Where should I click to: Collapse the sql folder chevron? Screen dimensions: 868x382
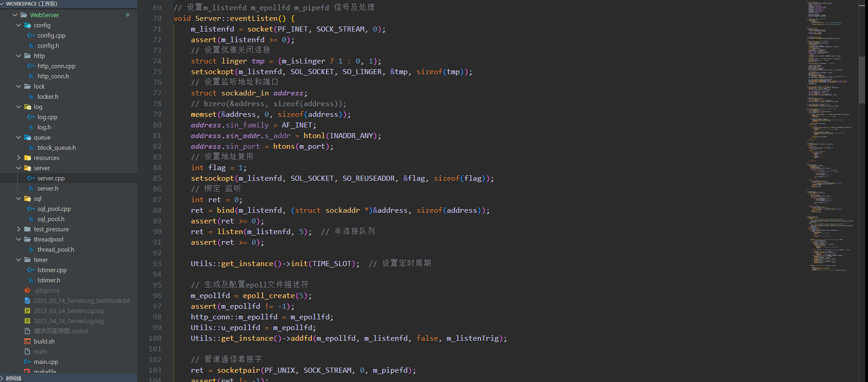click(19, 198)
